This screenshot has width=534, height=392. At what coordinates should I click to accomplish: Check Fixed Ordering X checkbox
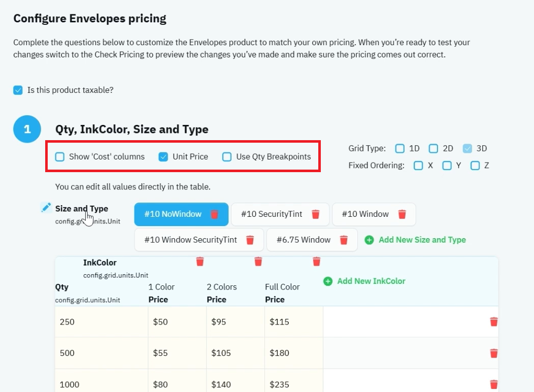tap(418, 166)
